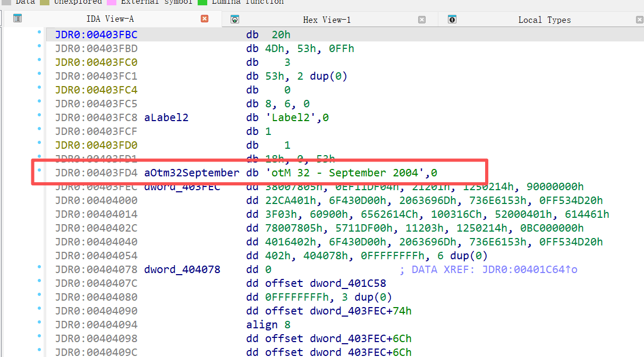Click the 'dd 0FFFFFFFFh, 3 dup(0)' line
This screenshot has height=357, width=644.
pyautogui.click(x=319, y=297)
